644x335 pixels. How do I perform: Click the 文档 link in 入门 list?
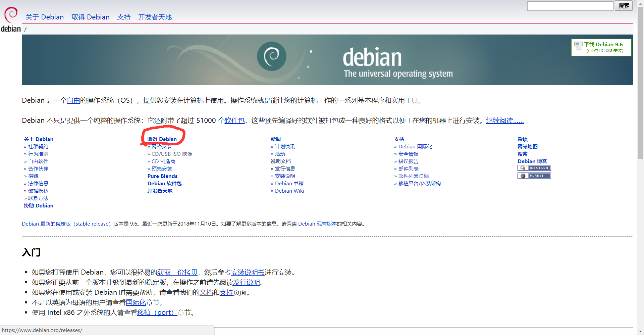(x=206, y=292)
